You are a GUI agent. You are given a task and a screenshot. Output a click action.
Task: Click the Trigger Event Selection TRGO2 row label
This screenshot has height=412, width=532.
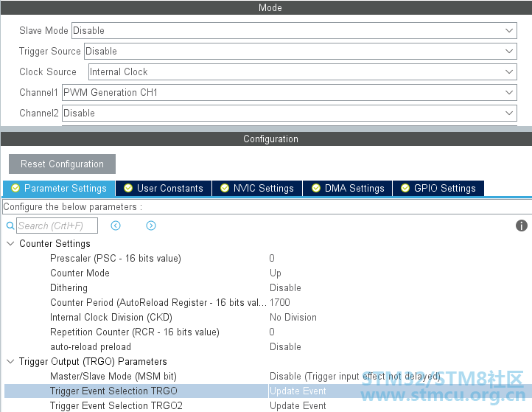click(x=116, y=406)
